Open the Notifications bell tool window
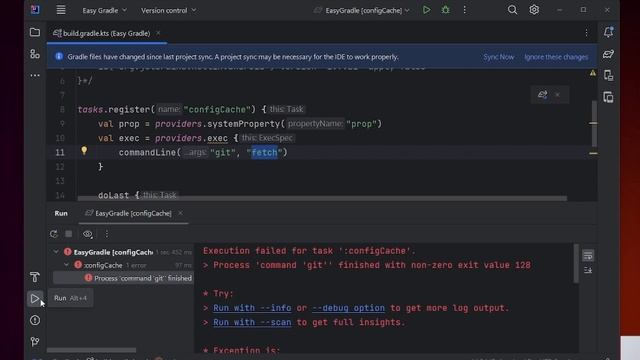The height and width of the screenshot is (360, 640). pyautogui.click(x=608, y=32)
